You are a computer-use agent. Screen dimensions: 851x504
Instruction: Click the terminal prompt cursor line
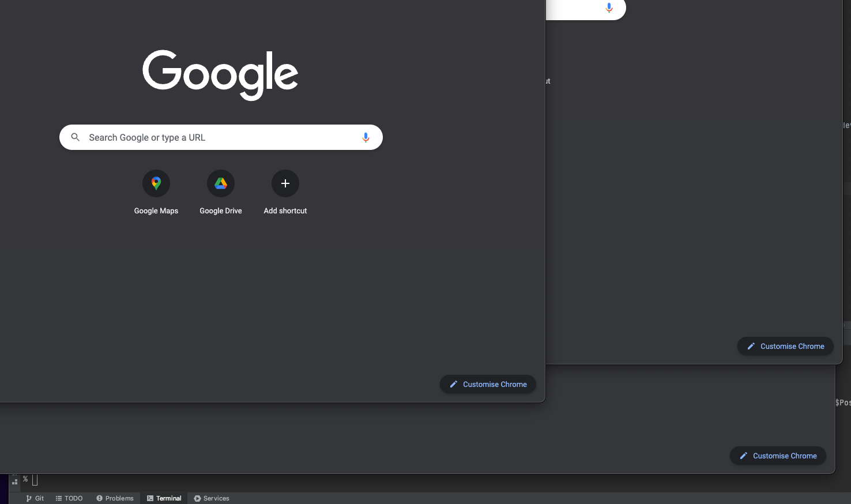coord(35,480)
